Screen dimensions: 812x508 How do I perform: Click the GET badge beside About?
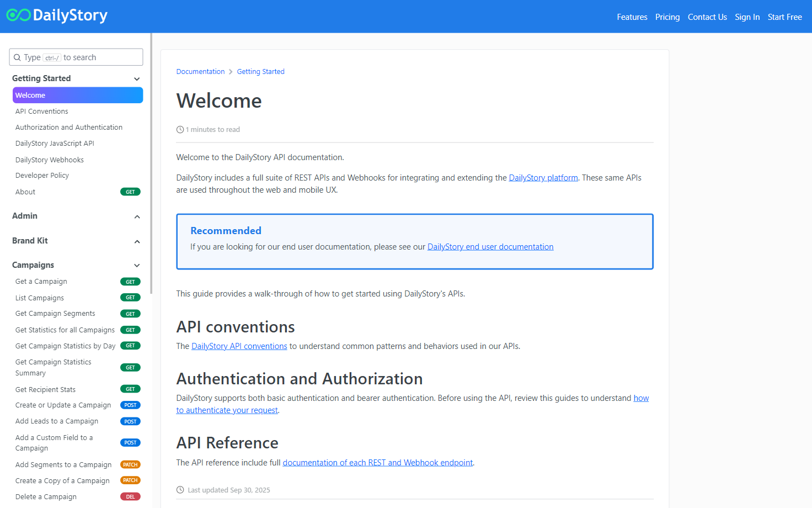click(130, 192)
